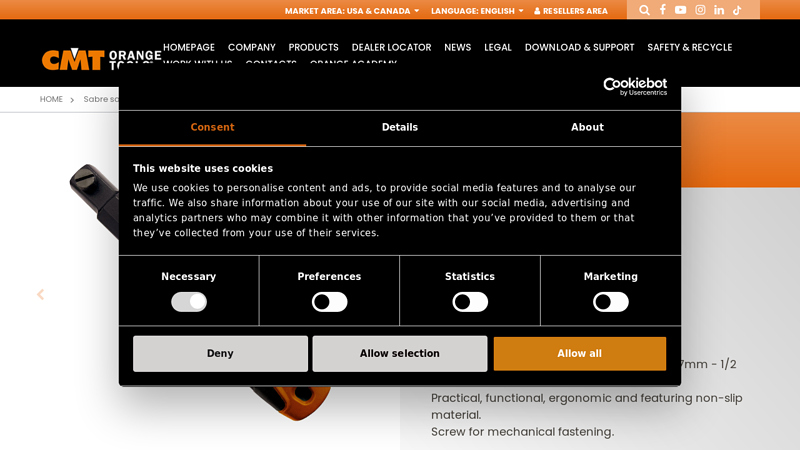Click the Cookiebot logo
Viewport: 800px width, 450px height.
635,87
